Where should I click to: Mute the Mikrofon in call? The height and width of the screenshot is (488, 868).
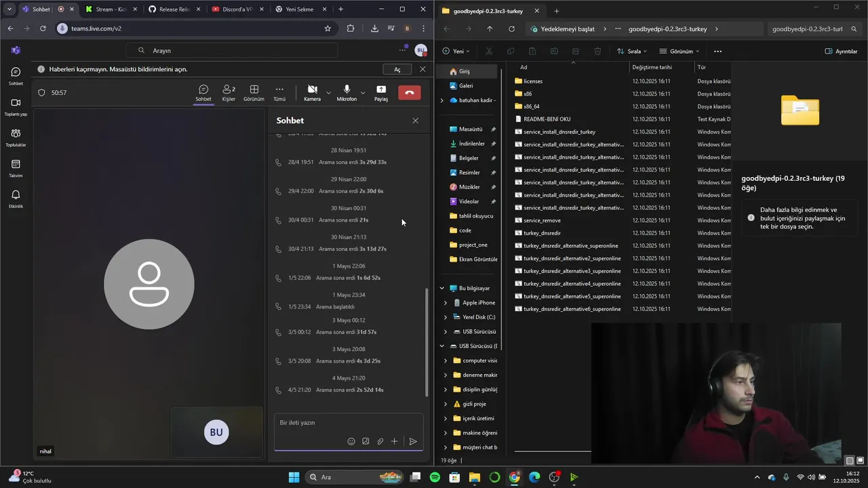347,94
